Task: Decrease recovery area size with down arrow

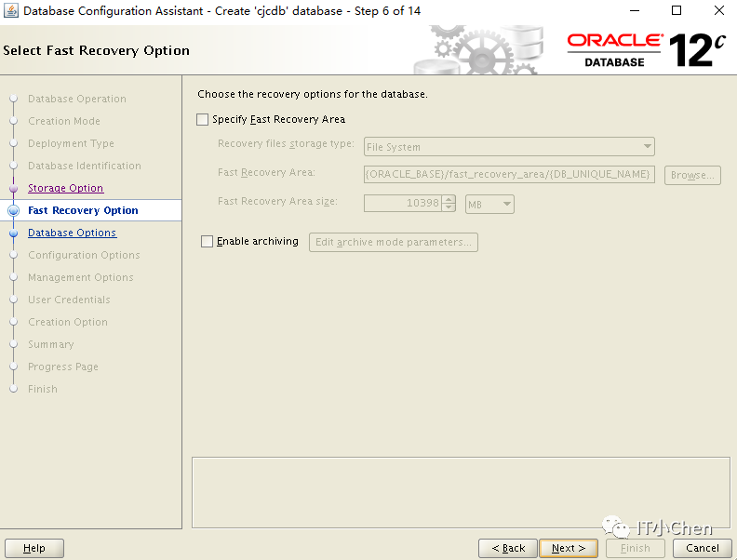Action: 449,207
